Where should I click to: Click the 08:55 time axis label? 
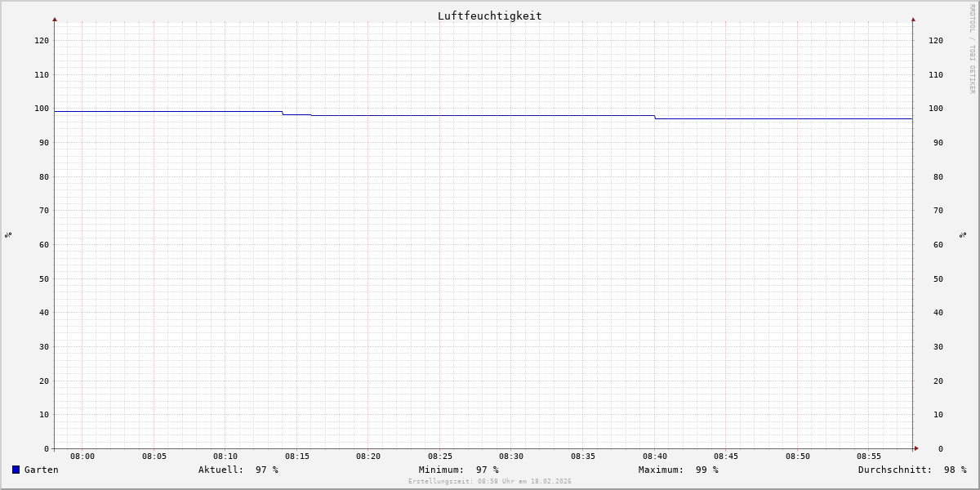tap(869, 457)
